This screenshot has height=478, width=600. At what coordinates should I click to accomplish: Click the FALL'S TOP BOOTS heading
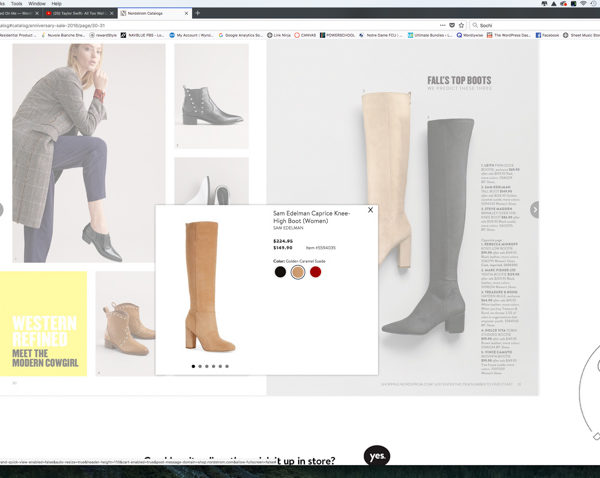[x=459, y=80]
